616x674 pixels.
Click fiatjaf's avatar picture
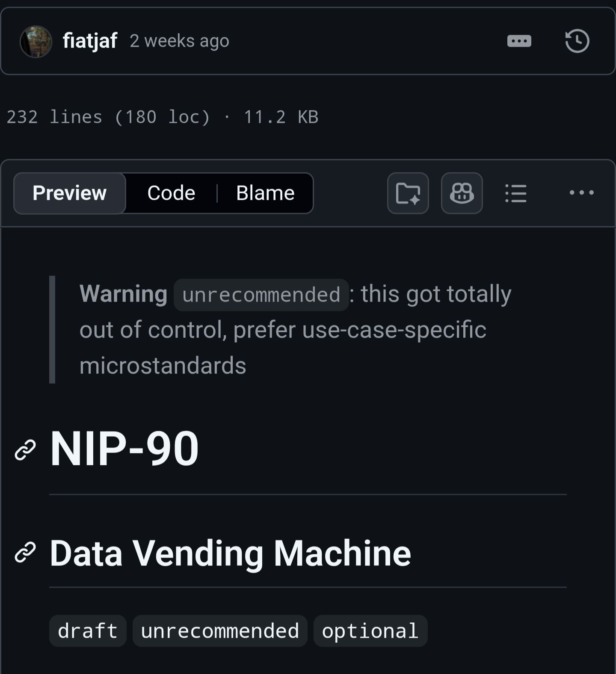click(x=36, y=41)
